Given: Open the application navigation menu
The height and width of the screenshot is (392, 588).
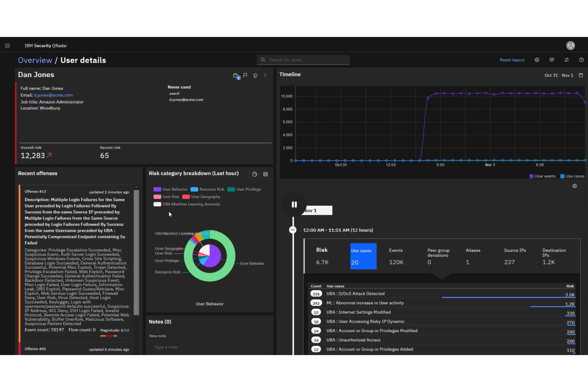Looking at the screenshot, I should tap(7, 45).
